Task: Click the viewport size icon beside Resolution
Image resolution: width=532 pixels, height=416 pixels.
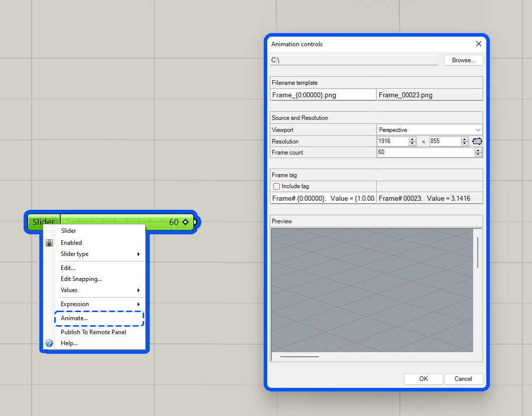Action: tap(477, 142)
